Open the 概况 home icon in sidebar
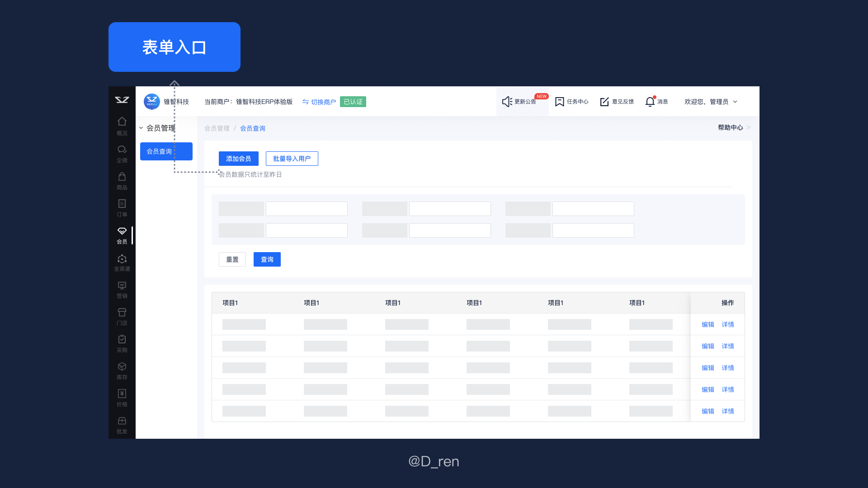Viewport: 868px width, 488px height. coord(122,122)
